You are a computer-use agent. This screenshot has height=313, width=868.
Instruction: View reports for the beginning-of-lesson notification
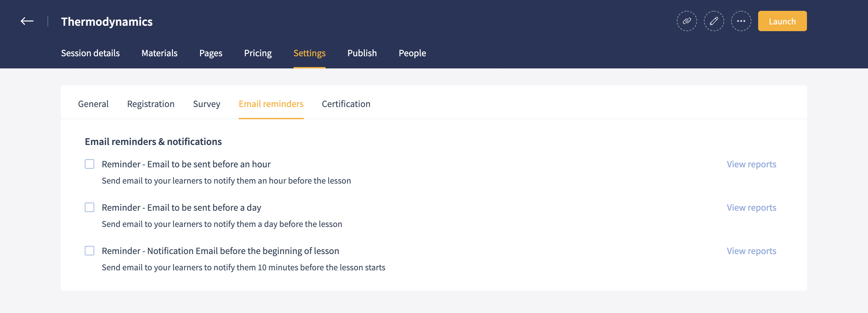pos(751,251)
